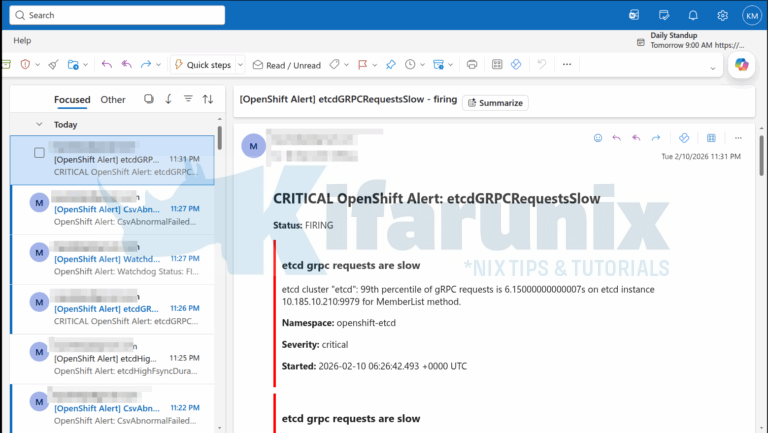The image size is (768, 433).
Task: Click the message list scrollbar
Action: pos(219,138)
